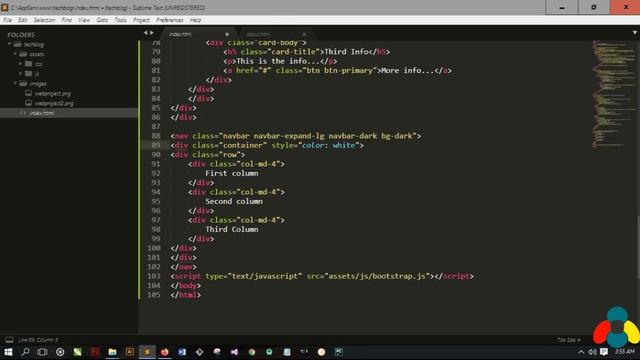
Task: Click line number 89 in the gutter
Action: 156,145
